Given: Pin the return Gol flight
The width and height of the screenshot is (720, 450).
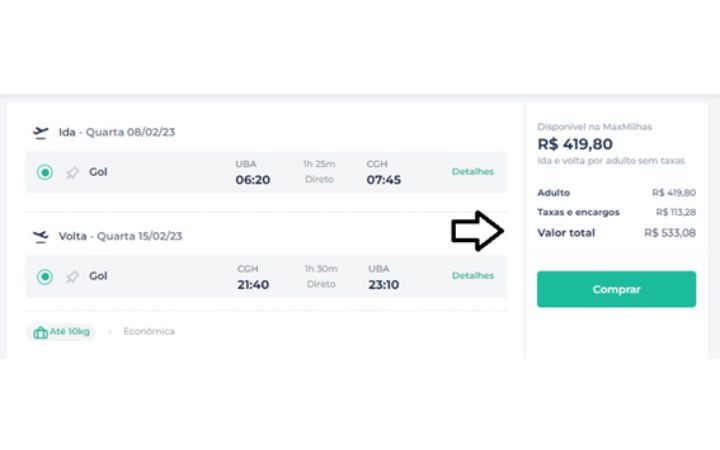Looking at the screenshot, I should click(72, 277).
